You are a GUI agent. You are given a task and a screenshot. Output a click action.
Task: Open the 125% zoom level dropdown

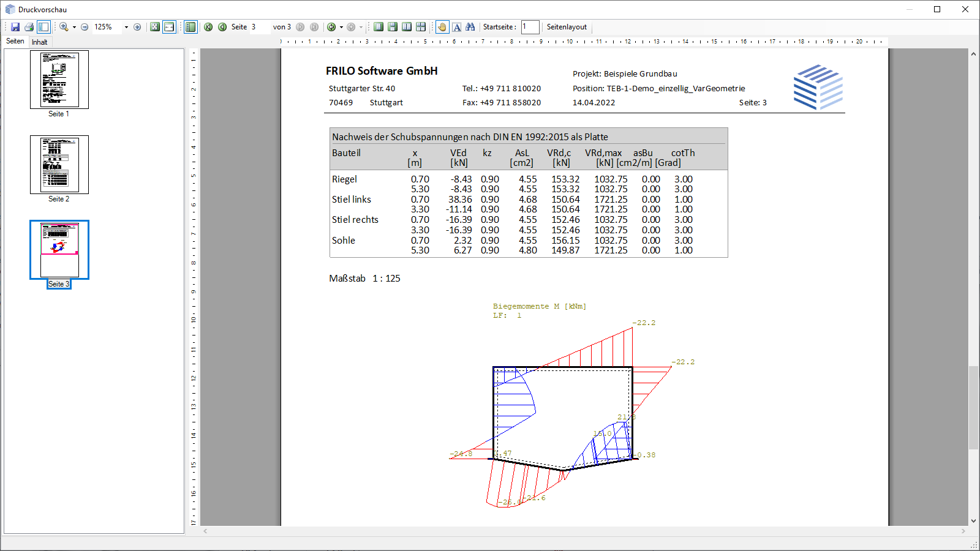[126, 27]
